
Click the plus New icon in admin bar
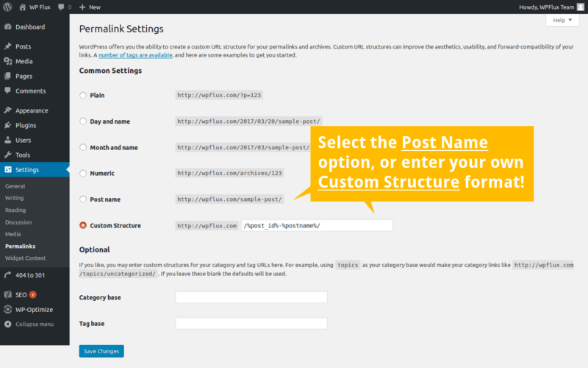coord(82,7)
